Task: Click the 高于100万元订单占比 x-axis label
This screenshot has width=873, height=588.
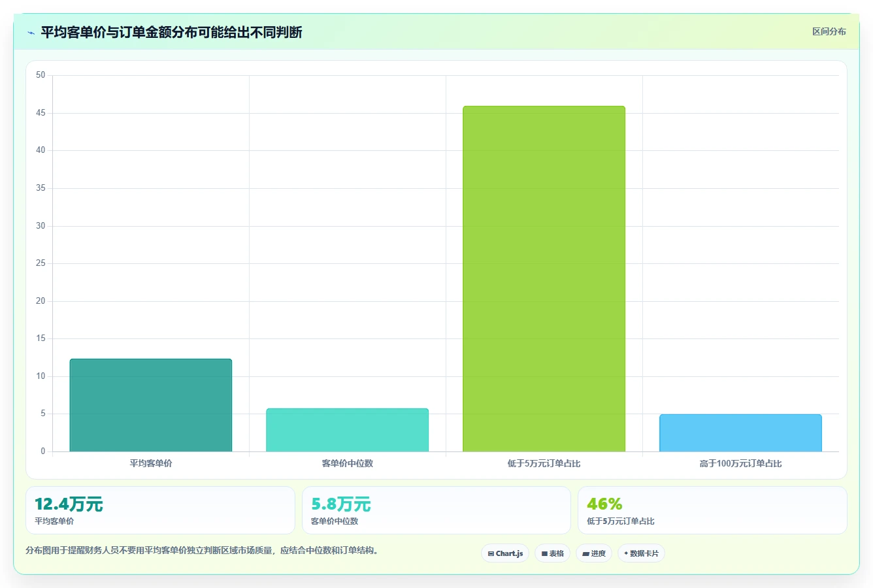Action: pos(741,463)
